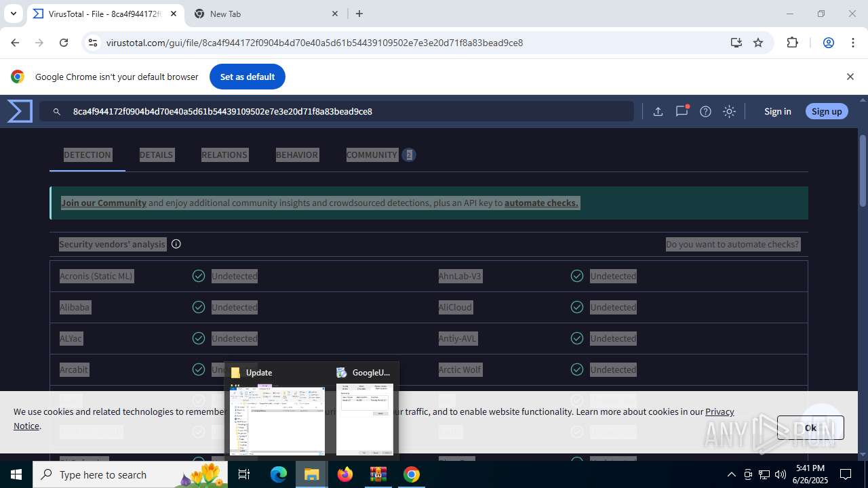The image size is (868, 488).
Task: Switch to the New Tab browser tab
Action: click(266, 14)
